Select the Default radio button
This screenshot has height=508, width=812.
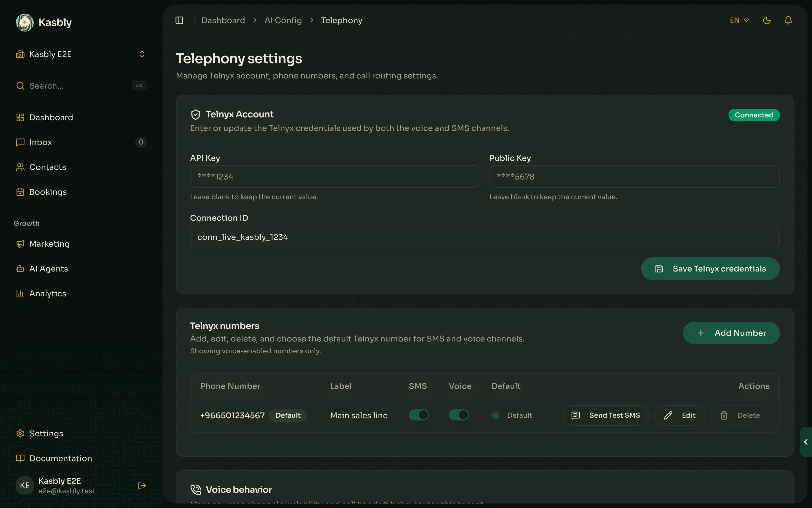tap(496, 416)
